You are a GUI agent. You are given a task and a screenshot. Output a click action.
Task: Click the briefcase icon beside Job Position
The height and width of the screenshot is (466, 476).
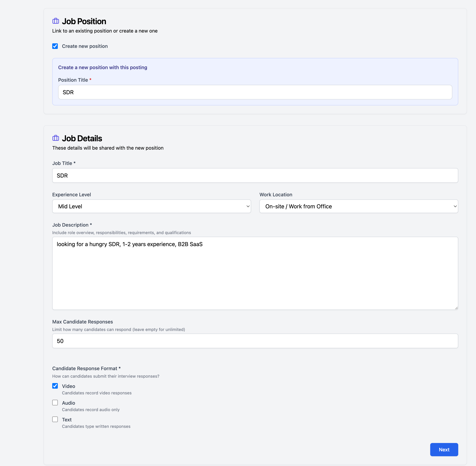pos(56,21)
